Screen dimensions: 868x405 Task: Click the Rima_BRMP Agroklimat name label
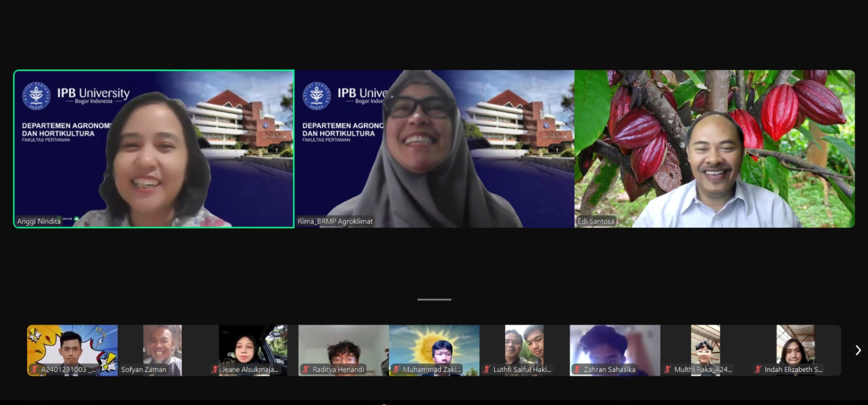[336, 221]
